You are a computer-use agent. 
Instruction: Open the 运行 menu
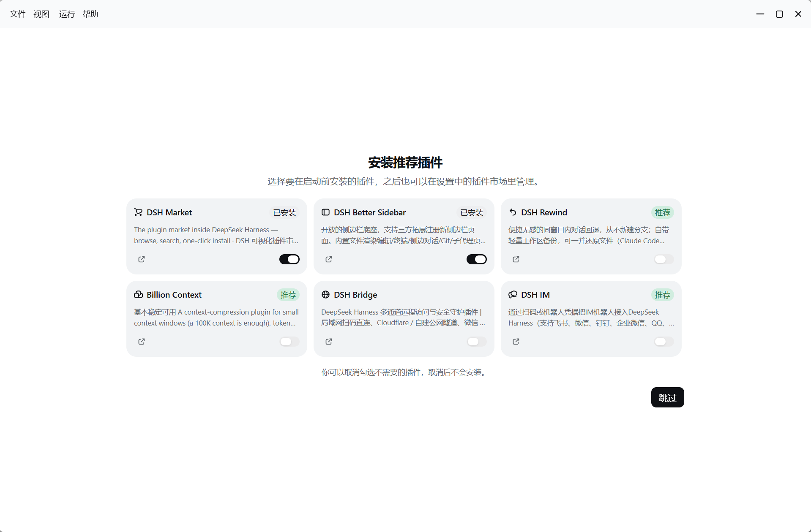point(67,14)
